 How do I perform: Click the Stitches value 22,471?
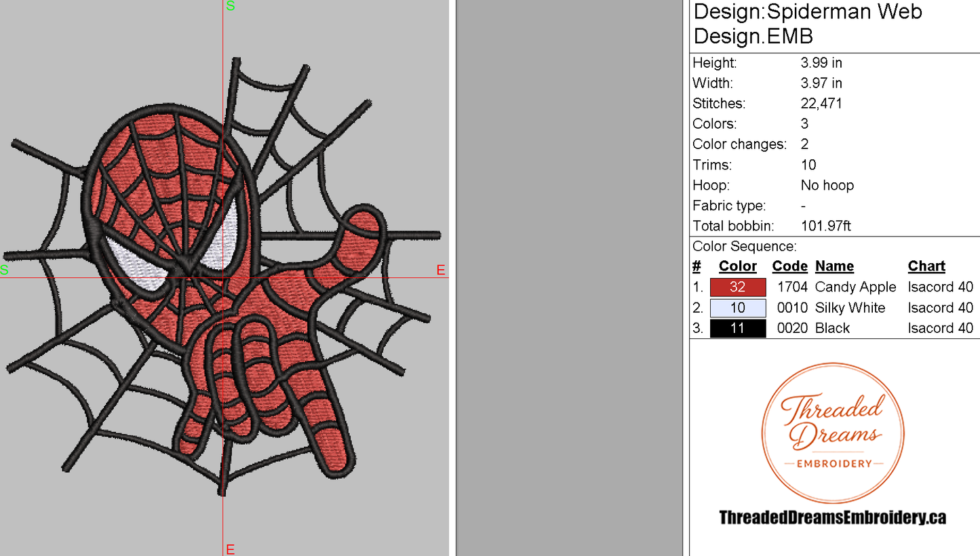coord(823,104)
